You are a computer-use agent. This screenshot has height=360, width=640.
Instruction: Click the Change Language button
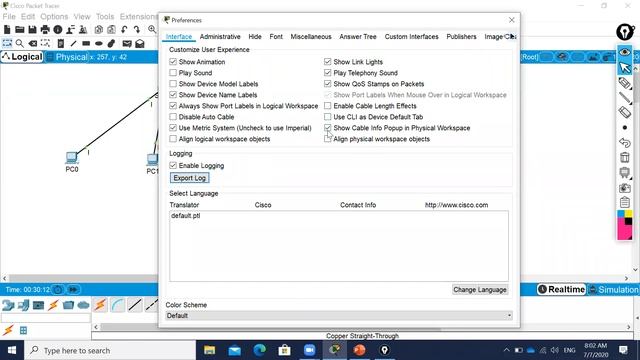(480, 289)
